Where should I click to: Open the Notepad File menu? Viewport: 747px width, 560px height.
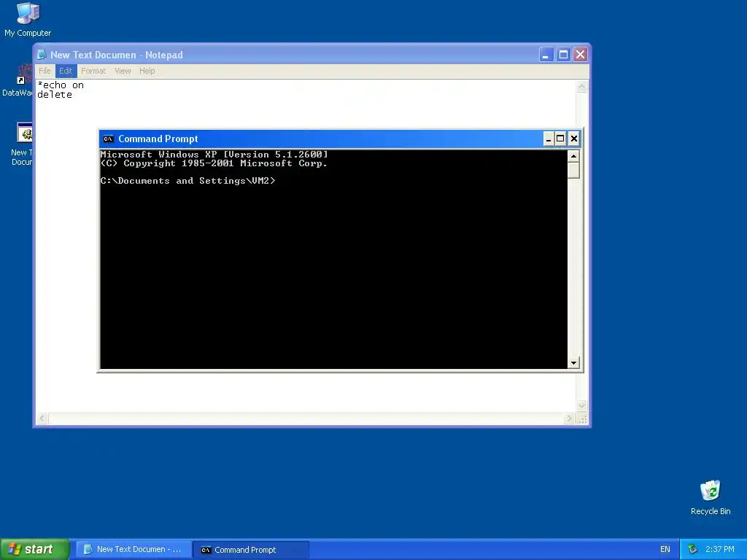(x=44, y=71)
